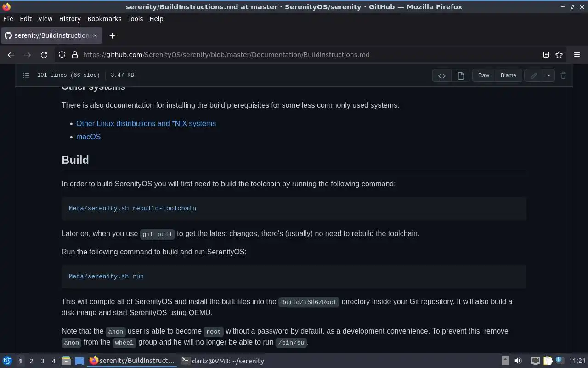588x368 pixels.
Task: Open the macOS documentation link
Action: coord(88,137)
